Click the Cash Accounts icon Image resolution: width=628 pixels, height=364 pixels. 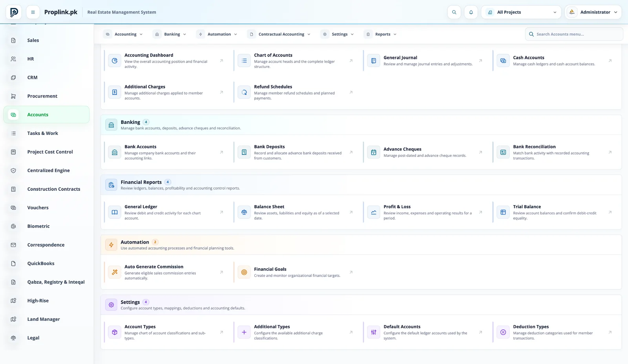(x=503, y=61)
